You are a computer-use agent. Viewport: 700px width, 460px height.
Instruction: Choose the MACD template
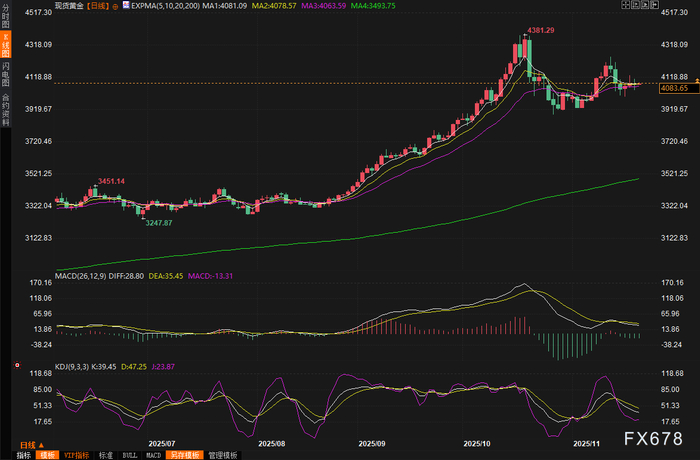click(x=154, y=454)
